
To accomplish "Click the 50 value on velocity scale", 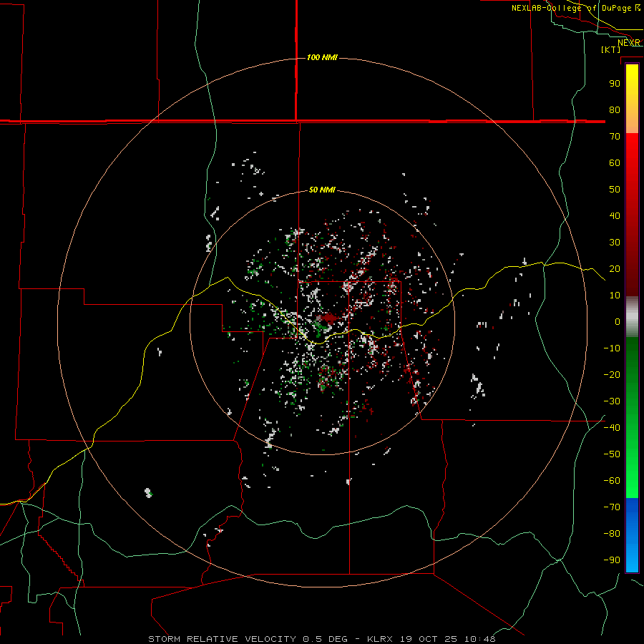I will click(615, 190).
